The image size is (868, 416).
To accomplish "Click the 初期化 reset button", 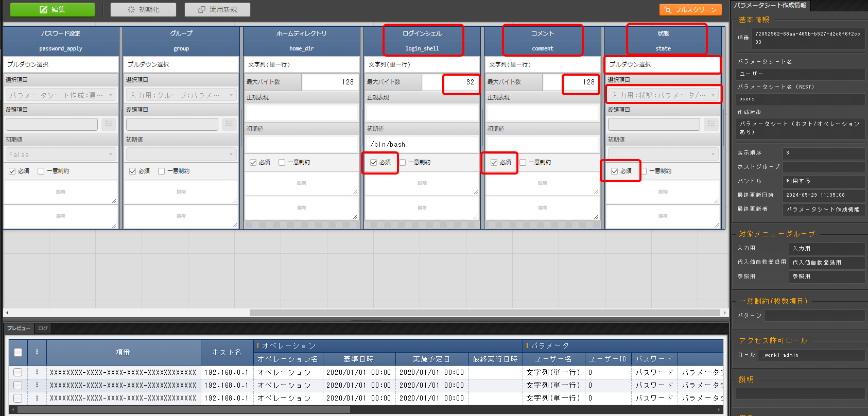I will 143,10.
